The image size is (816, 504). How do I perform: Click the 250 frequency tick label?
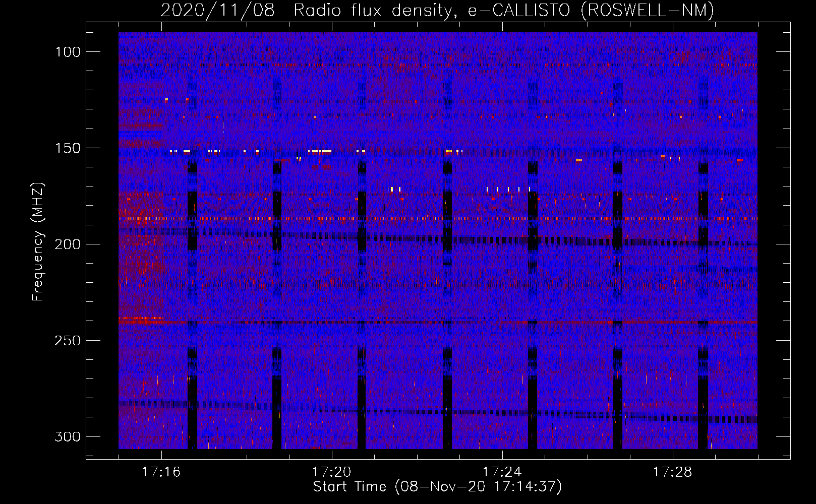(68, 341)
